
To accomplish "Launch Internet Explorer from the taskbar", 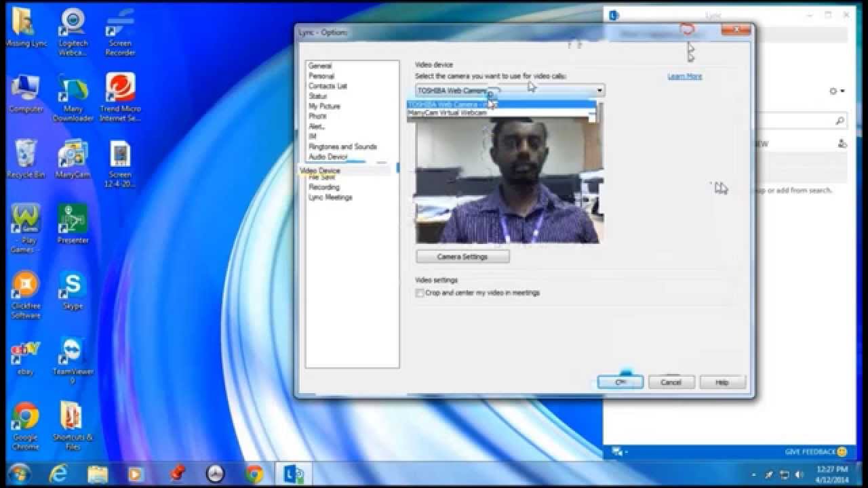I will (59, 473).
